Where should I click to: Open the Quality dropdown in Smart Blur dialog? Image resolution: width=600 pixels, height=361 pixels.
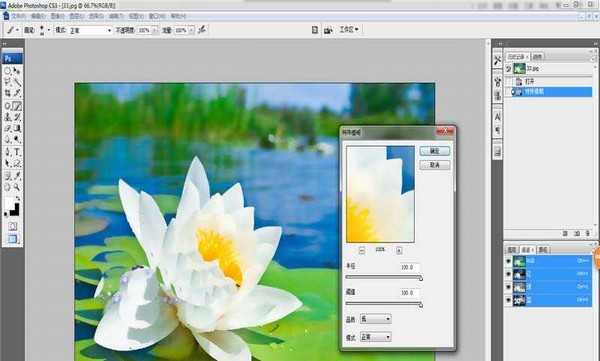[x=375, y=319]
